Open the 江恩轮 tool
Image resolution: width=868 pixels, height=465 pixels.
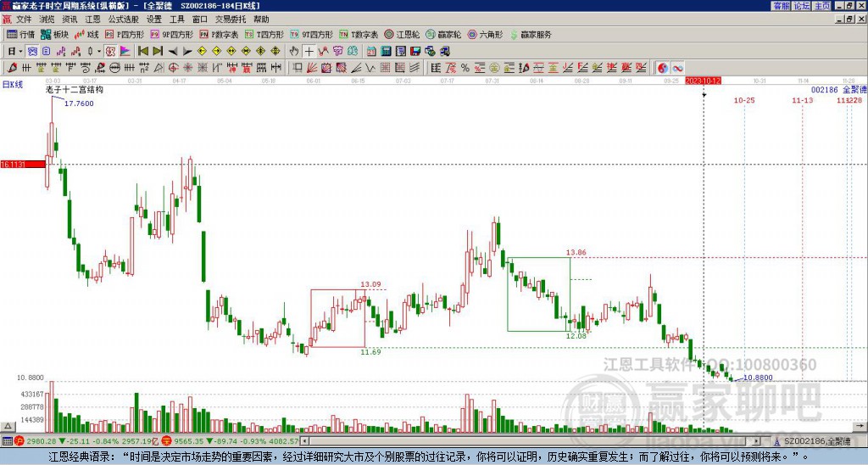point(402,34)
